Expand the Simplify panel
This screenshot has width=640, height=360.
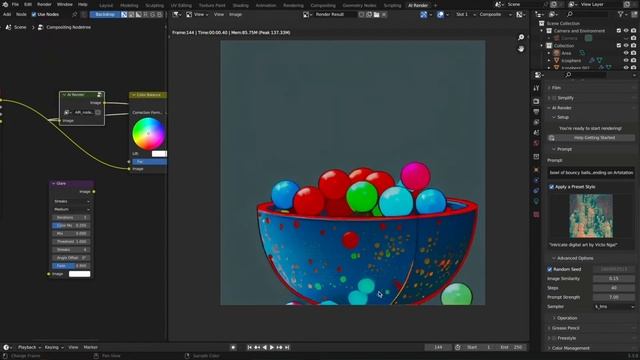(x=565, y=98)
